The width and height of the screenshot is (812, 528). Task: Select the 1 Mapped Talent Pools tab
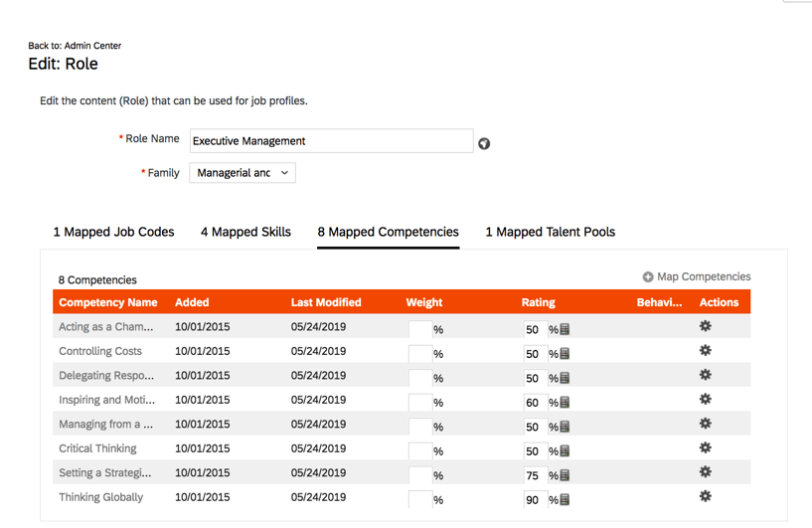pos(550,232)
